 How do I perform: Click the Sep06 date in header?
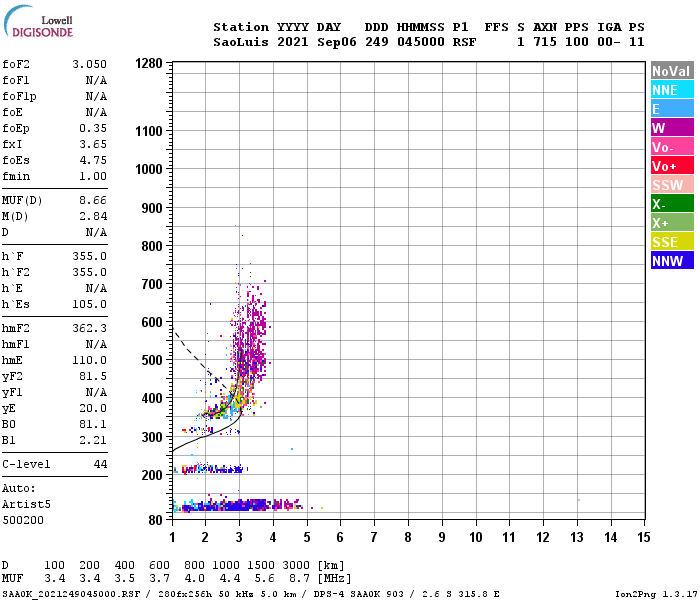coord(337,42)
